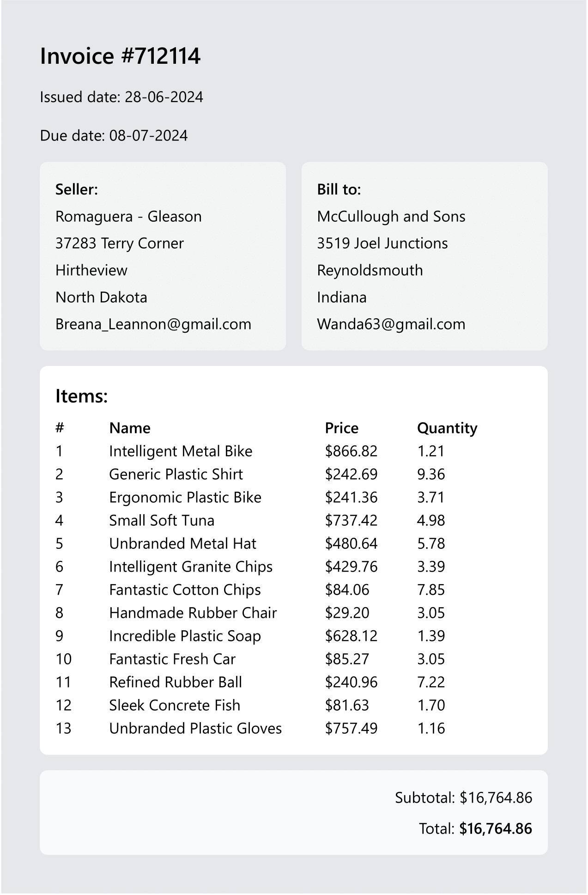Click buyer email Wanda63@gmail.com

pos(391,324)
